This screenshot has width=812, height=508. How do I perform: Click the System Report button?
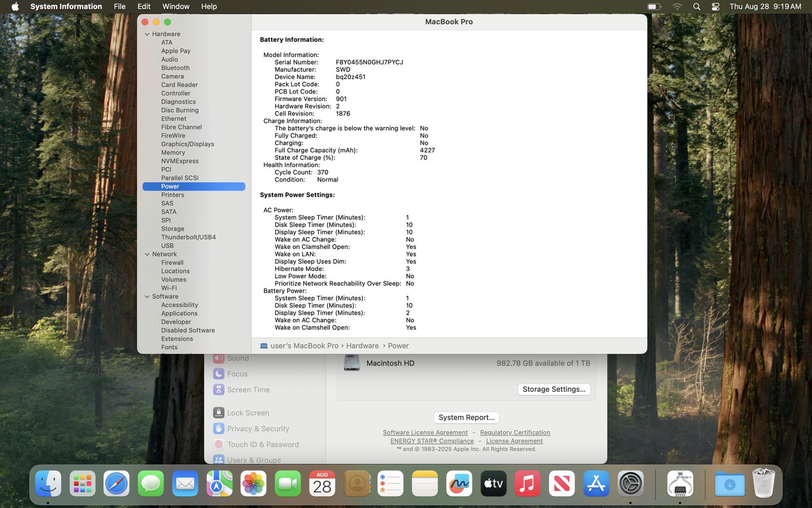pyautogui.click(x=466, y=417)
